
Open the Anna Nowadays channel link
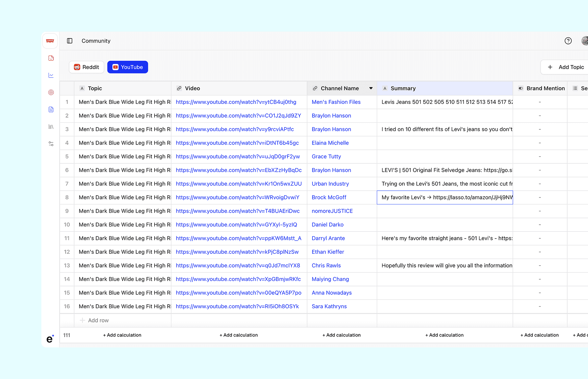pyautogui.click(x=332, y=293)
